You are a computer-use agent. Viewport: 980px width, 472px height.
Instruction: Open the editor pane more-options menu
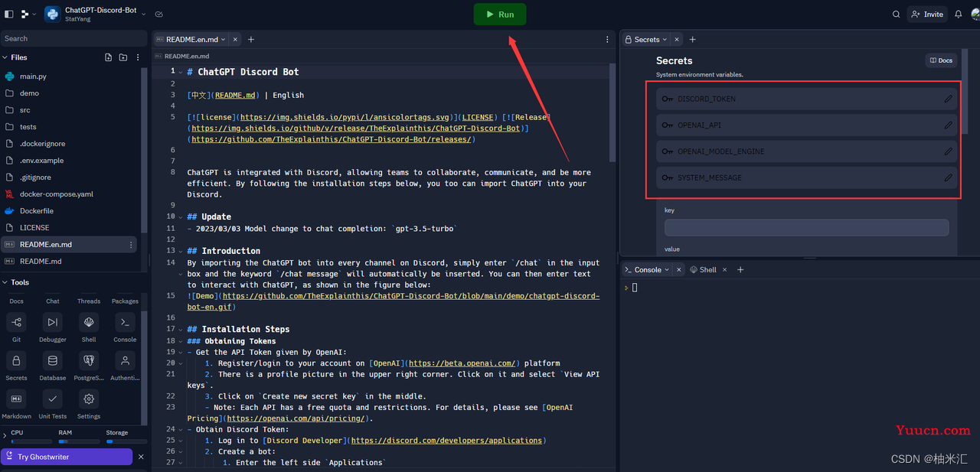point(608,39)
